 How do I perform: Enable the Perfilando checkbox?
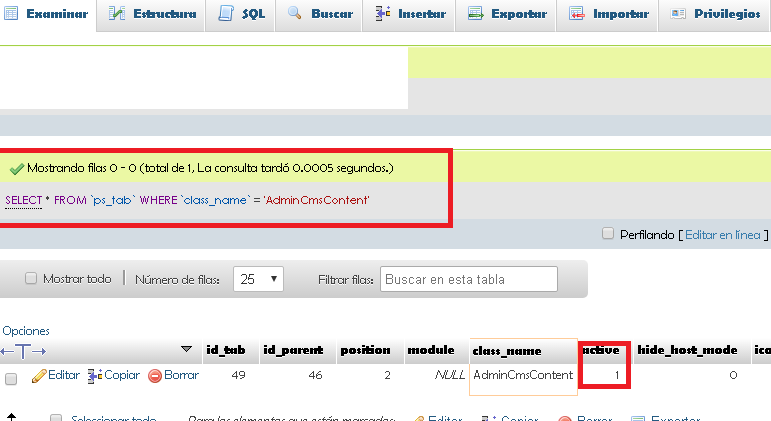pos(608,234)
